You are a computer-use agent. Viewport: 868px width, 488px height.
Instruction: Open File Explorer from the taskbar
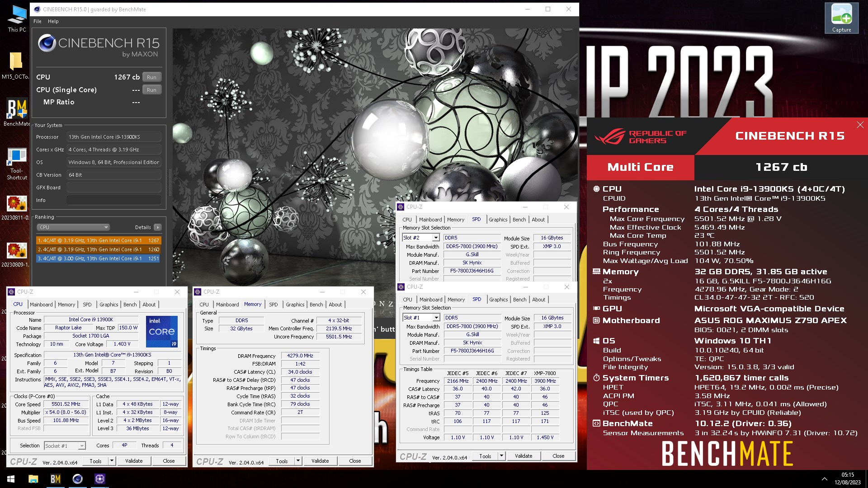tap(33, 479)
